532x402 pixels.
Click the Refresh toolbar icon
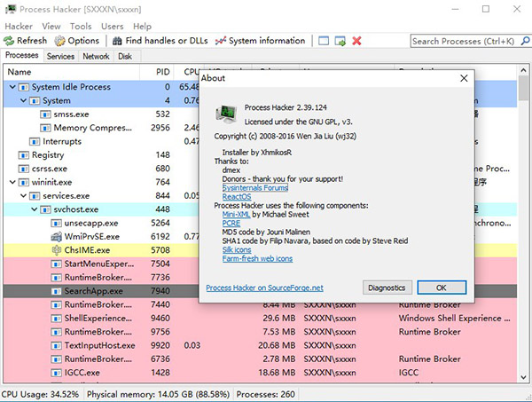click(x=10, y=41)
